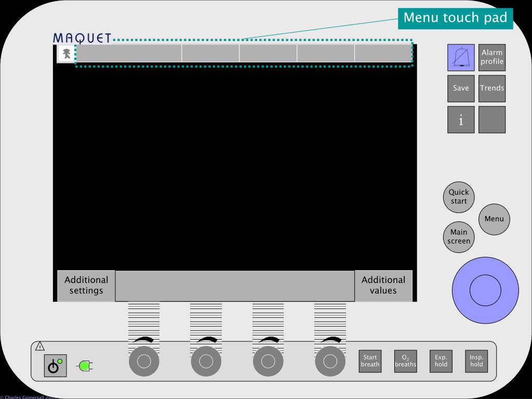Open the Alarm profile settings
This screenshot has width=532, height=399.
(x=492, y=58)
